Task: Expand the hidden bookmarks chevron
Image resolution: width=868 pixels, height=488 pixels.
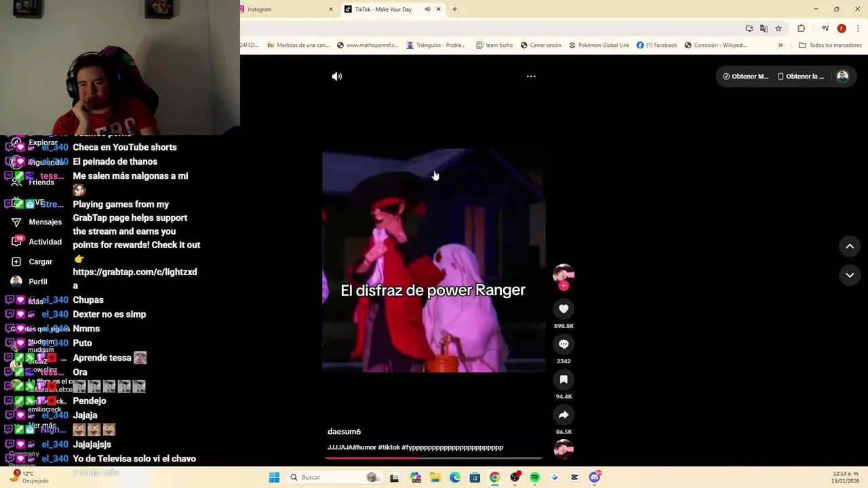Action: click(781, 45)
